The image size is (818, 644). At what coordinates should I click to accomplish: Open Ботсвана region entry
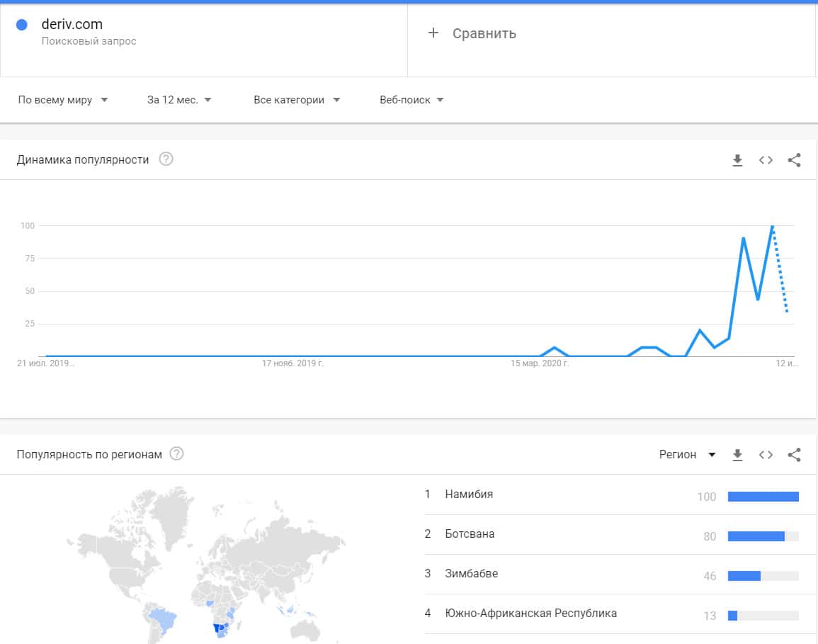(470, 534)
